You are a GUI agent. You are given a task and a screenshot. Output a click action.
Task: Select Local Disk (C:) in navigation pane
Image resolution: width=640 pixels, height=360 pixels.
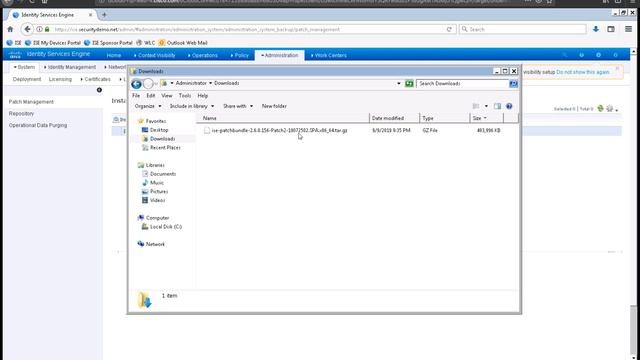pos(162,227)
